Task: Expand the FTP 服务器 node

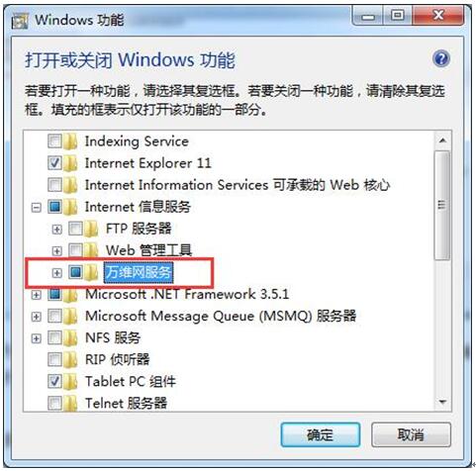Action: (56, 229)
